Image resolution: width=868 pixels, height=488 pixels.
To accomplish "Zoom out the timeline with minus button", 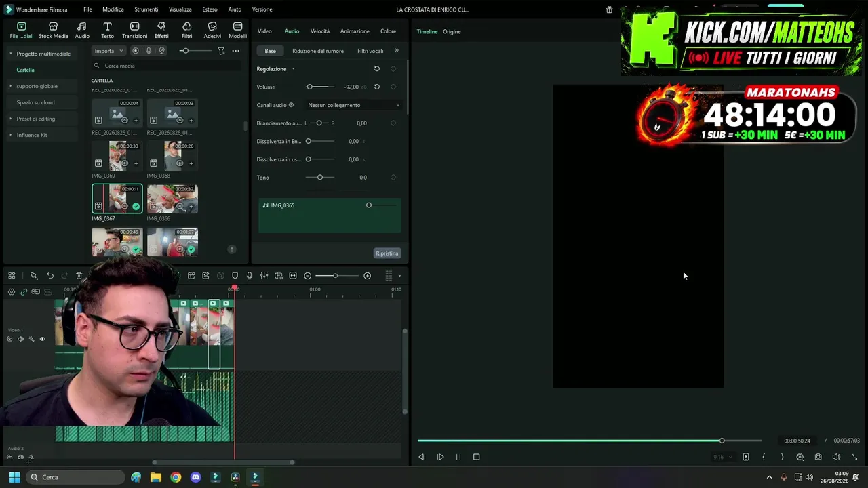I will pyautogui.click(x=308, y=276).
